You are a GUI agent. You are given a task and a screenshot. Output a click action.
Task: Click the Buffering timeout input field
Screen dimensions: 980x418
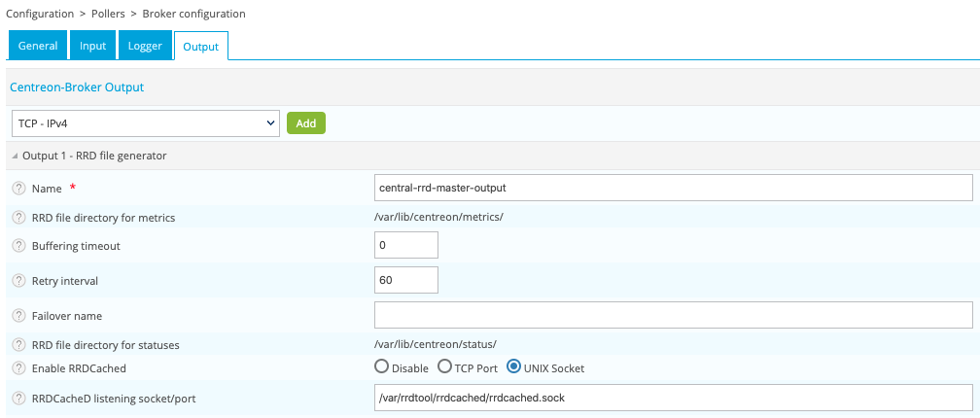coord(406,245)
